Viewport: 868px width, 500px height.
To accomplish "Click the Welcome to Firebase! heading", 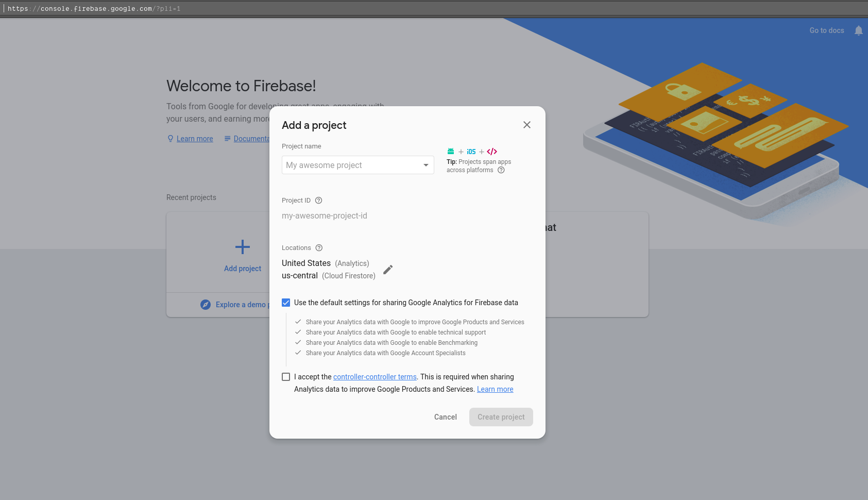I will pyautogui.click(x=241, y=86).
